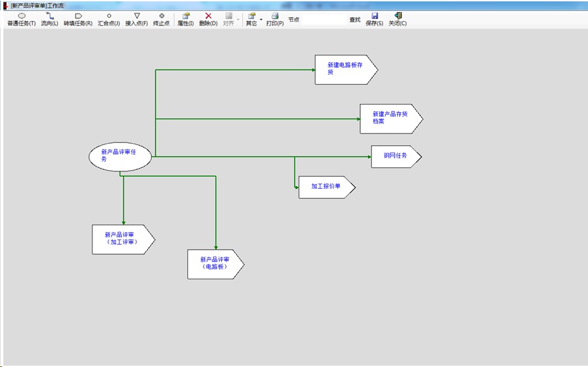Screen dimensions: 588x367
Task: Select the 终止点 tool
Action: tap(161, 19)
